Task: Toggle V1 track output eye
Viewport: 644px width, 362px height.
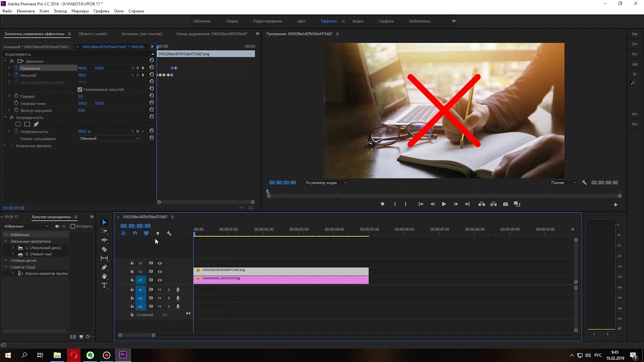Action: click(x=160, y=280)
